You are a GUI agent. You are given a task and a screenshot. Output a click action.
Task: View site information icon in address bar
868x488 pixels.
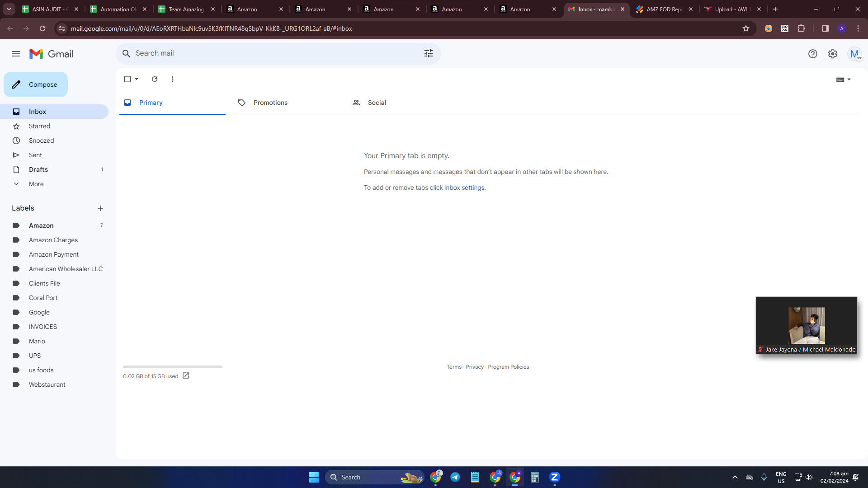pyautogui.click(x=62, y=28)
